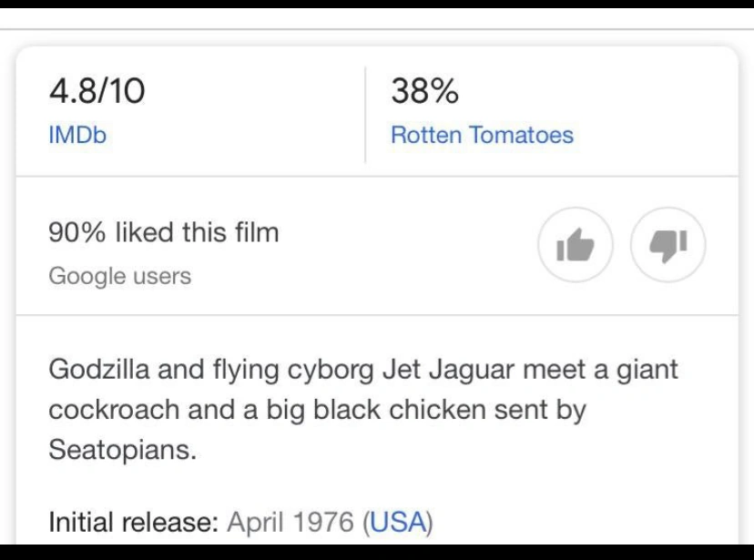
Task: Click the April 1976 release date
Action: point(290,522)
